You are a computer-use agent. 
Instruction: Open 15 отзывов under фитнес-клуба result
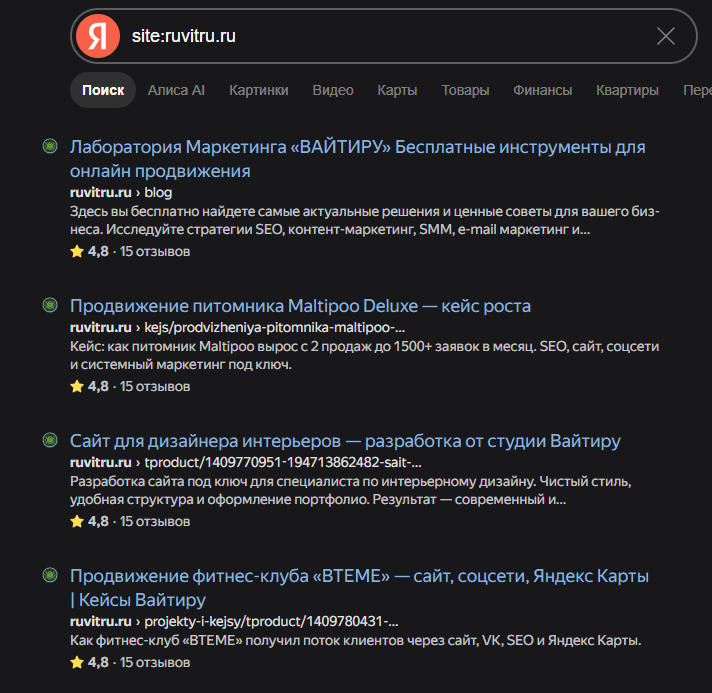click(x=155, y=663)
